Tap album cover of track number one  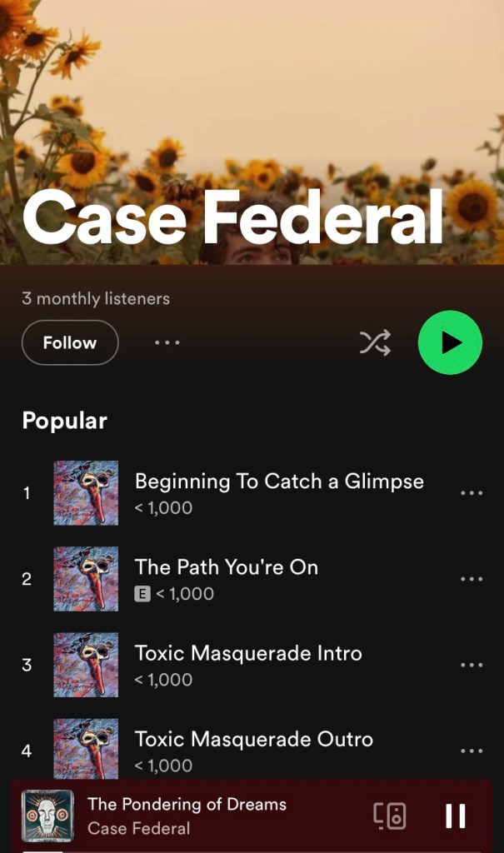(x=86, y=493)
